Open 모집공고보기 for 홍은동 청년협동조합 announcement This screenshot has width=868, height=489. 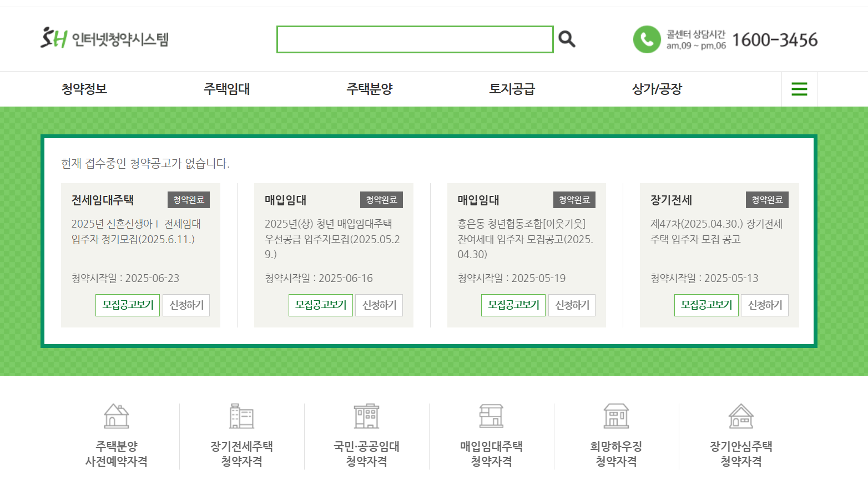tap(513, 305)
